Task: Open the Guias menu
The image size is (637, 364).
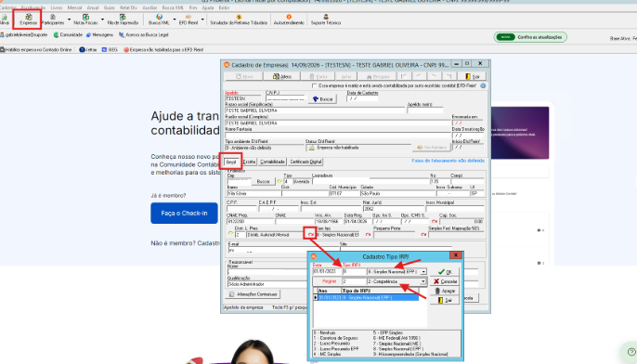Action: tap(109, 7)
